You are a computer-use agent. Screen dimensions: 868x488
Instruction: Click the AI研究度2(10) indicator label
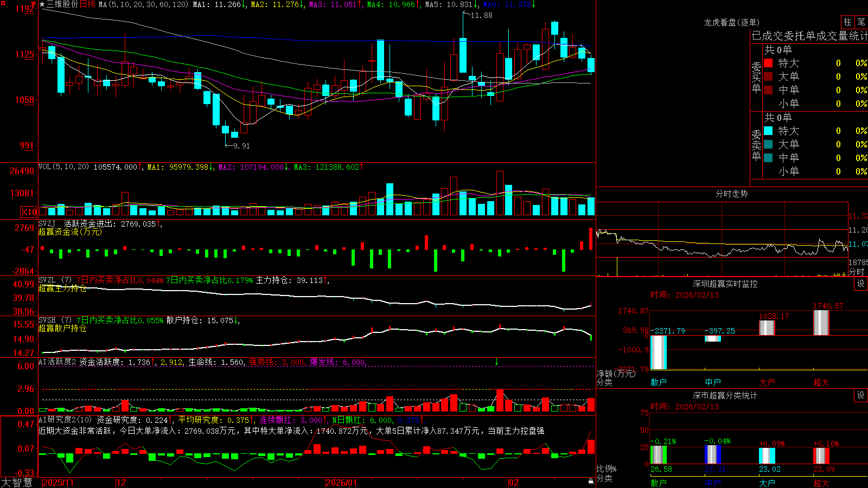tap(66, 420)
